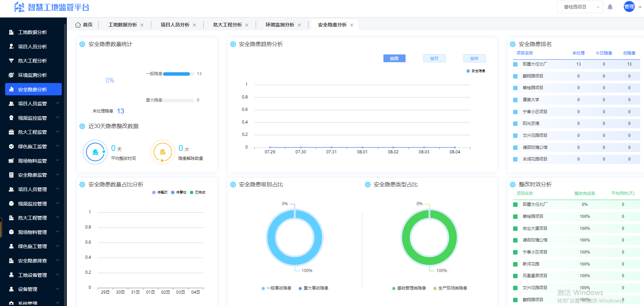Open 项目人员分析 in the sidebar
Image resolution: width=644 pixels, height=306 pixels.
[x=32, y=47]
